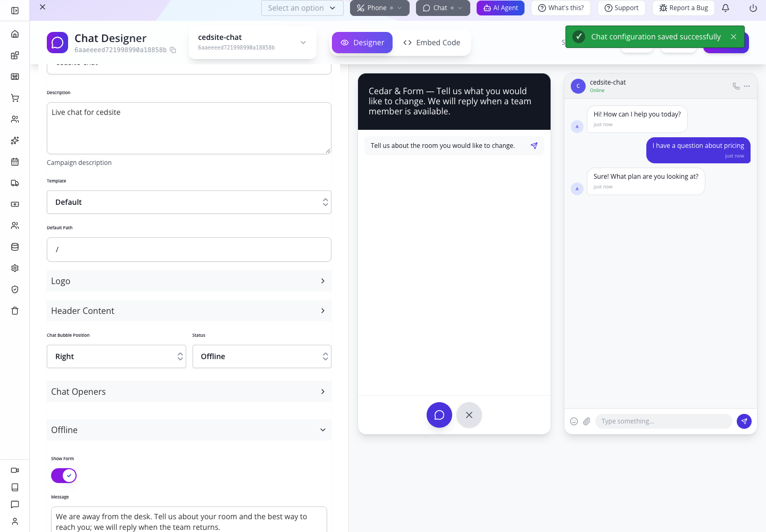Open the settings gear sidebar icon

15,268
